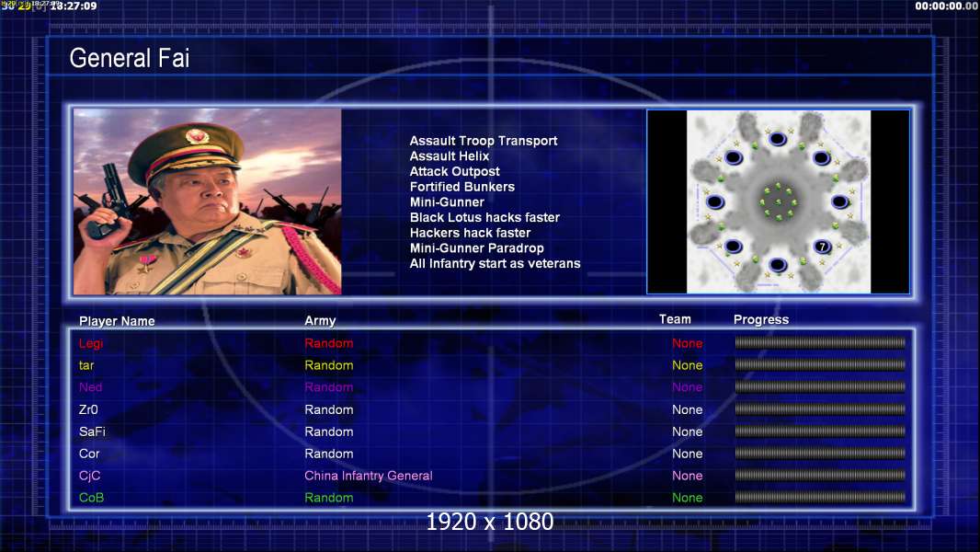Click Ned's loading progress bar
980x552 pixels.
(x=820, y=387)
